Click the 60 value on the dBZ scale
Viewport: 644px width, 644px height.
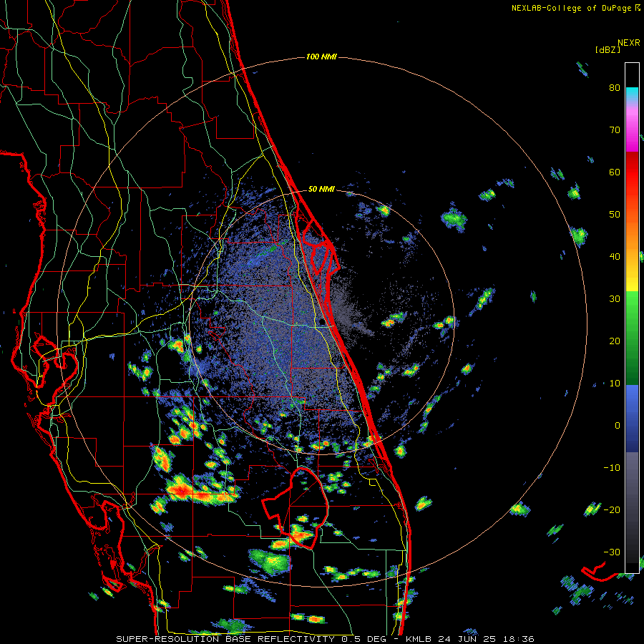point(615,172)
